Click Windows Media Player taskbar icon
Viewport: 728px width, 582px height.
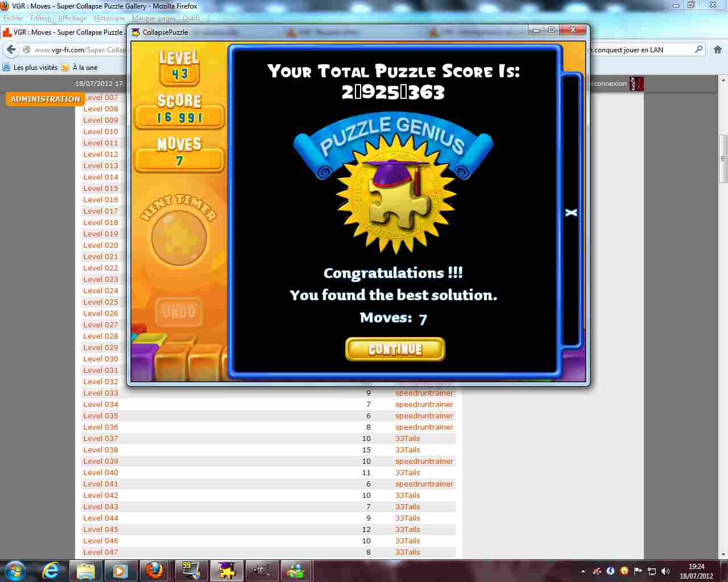(120, 570)
